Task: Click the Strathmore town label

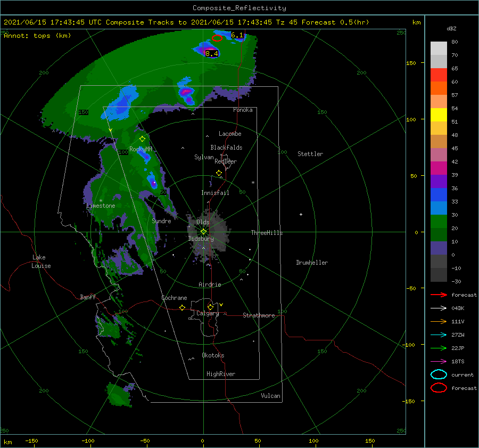Action: [259, 315]
